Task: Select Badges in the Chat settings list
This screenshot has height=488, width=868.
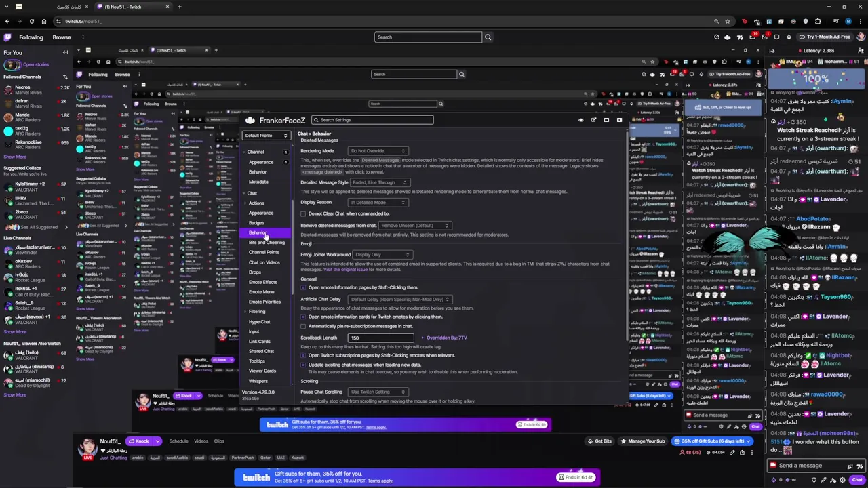Action: point(256,223)
